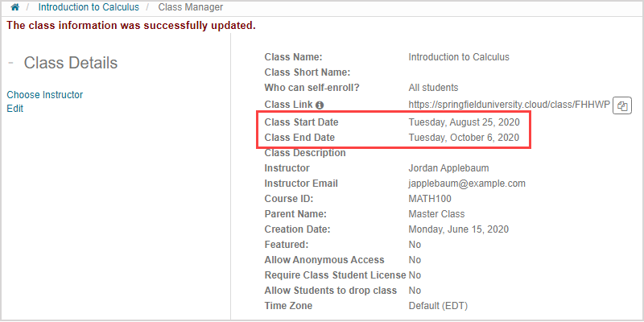Click the info icon beside Class Link
The height and width of the screenshot is (322, 644).
click(320, 105)
